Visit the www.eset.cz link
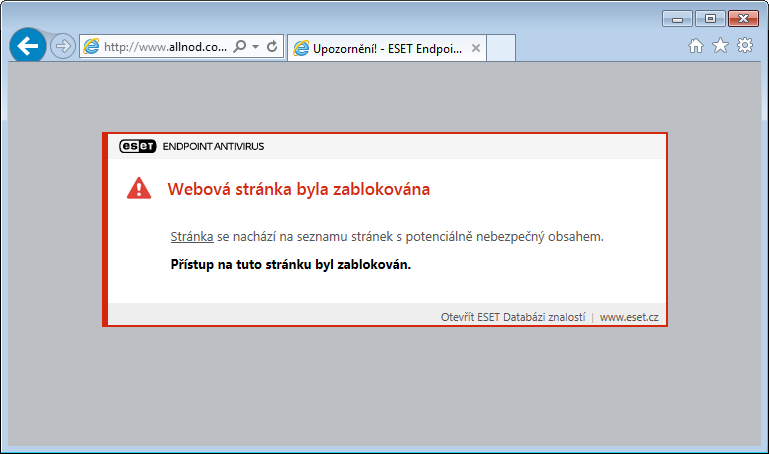 click(x=629, y=317)
